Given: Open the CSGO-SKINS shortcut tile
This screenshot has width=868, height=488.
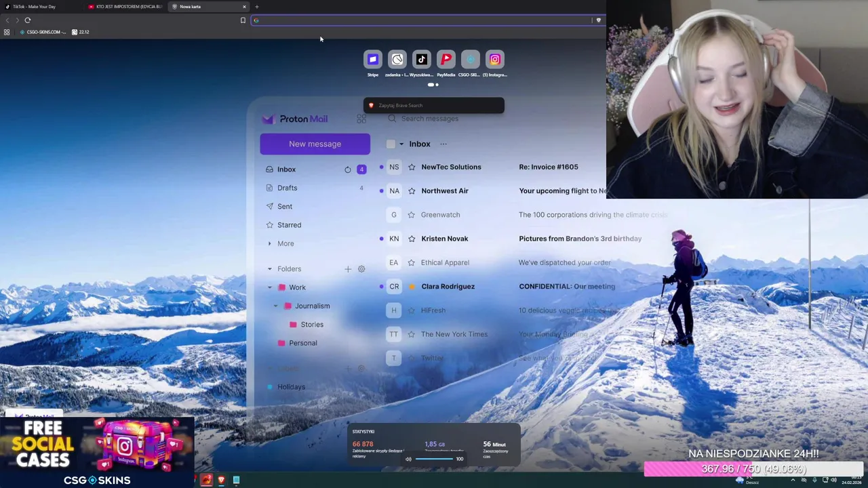Looking at the screenshot, I should coord(470,60).
